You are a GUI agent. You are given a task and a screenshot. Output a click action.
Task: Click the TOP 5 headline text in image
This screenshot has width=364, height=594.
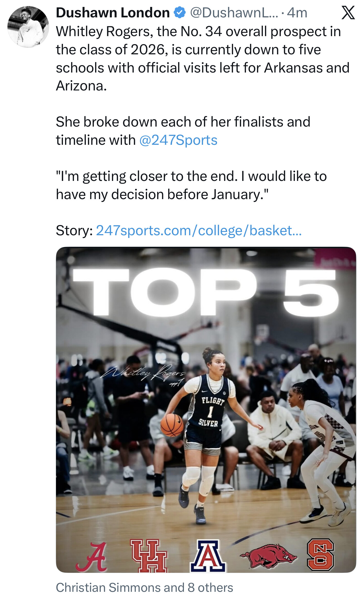[206, 292]
